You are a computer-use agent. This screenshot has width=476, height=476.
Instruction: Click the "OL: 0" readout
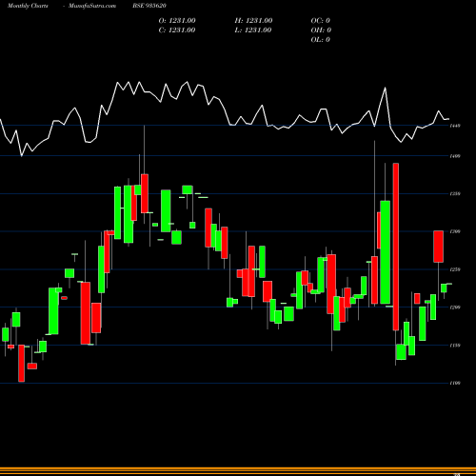pyautogui.click(x=321, y=40)
